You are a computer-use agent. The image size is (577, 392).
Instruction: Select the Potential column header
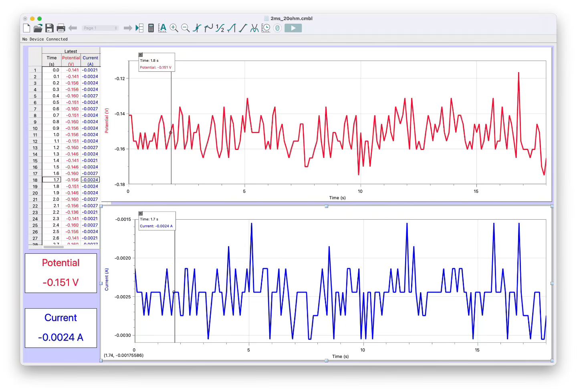[71, 61]
